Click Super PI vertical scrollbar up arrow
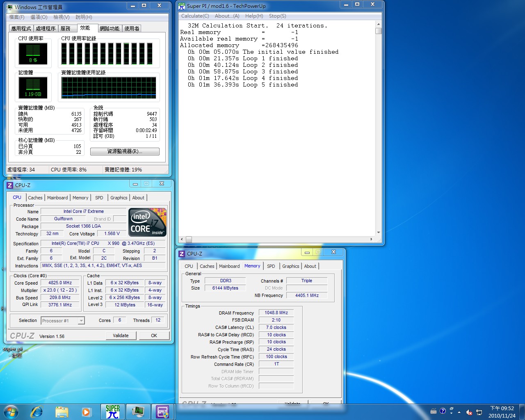 (379, 25)
